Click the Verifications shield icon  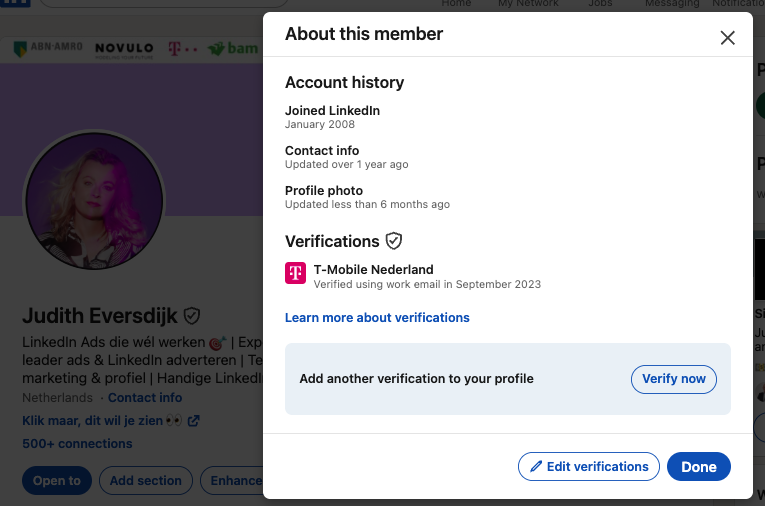tap(394, 241)
